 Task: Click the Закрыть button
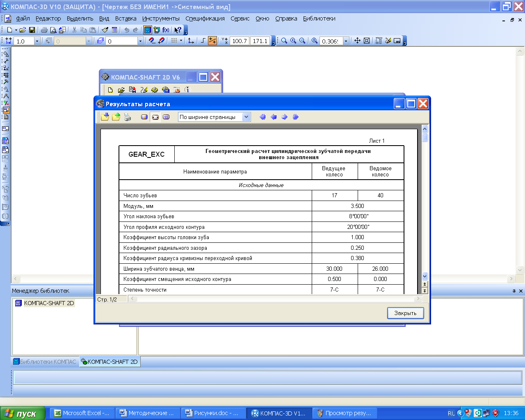(x=405, y=313)
